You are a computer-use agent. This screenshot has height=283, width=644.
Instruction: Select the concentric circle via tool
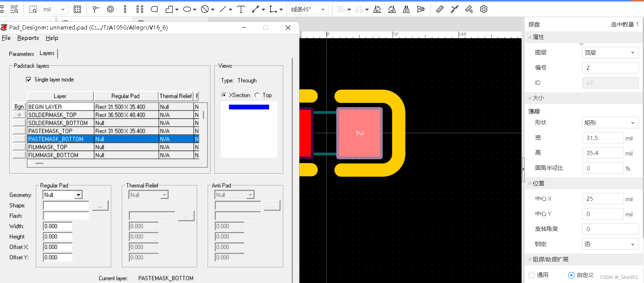tap(110, 9)
